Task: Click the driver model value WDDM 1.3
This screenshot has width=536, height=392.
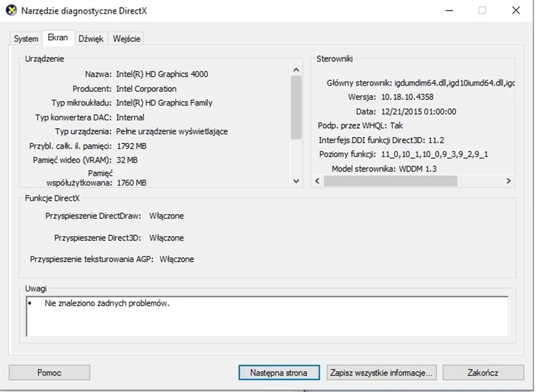Action: tap(417, 169)
